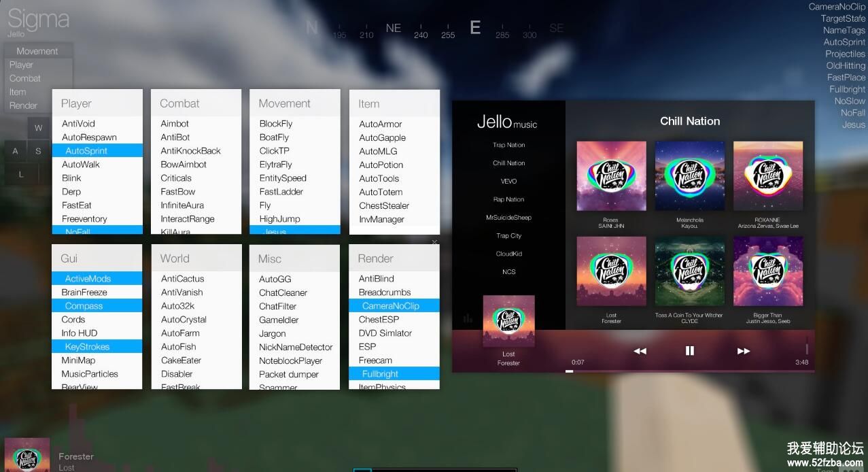Enable the Breadcrumbs module
This screenshot has width=868, height=472.
coord(394,292)
